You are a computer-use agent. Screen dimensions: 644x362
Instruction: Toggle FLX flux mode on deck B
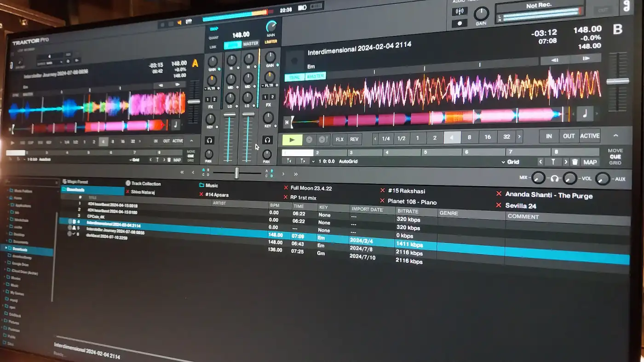click(x=339, y=139)
